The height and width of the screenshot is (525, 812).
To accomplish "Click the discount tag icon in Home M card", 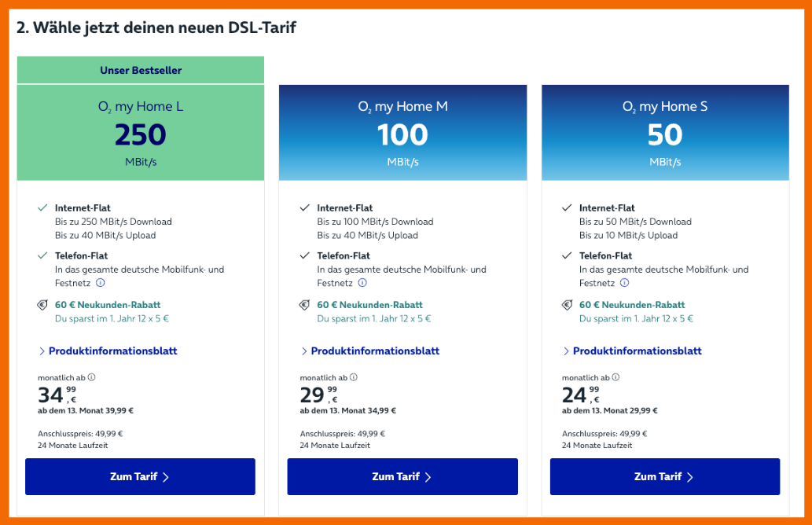I will point(305,305).
